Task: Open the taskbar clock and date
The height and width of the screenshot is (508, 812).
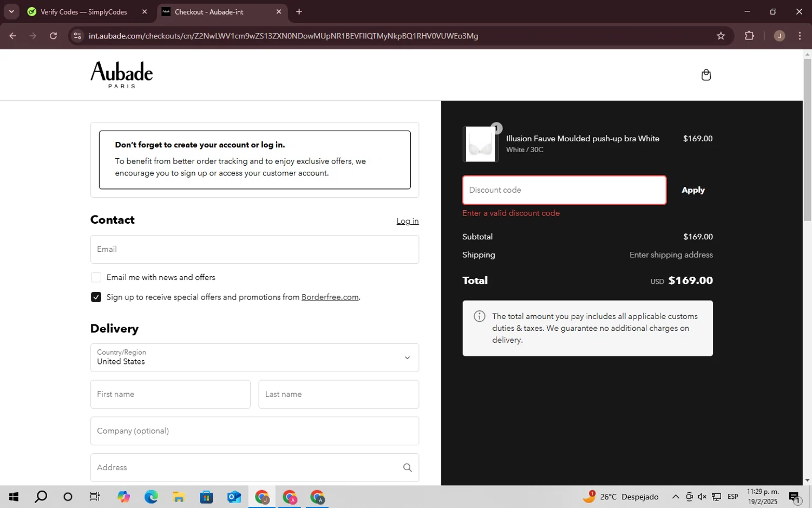Action: click(763, 497)
